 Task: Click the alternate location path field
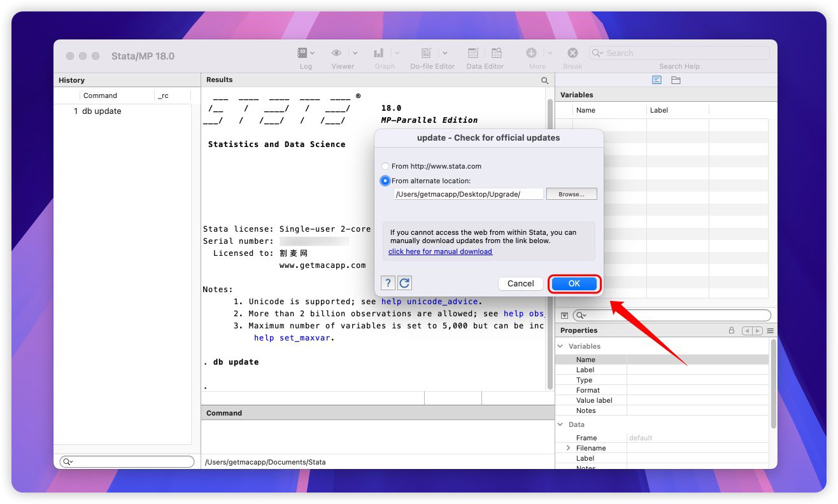pyautogui.click(x=468, y=194)
